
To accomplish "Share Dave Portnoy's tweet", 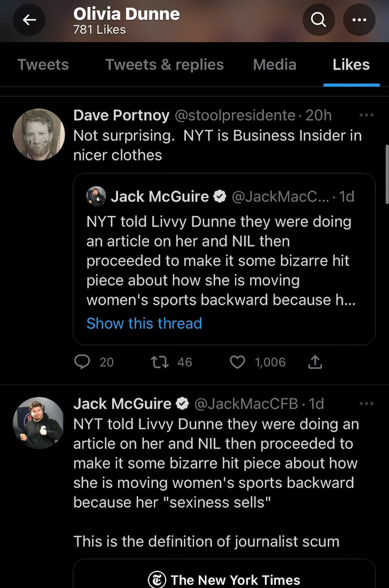I will pos(315,362).
